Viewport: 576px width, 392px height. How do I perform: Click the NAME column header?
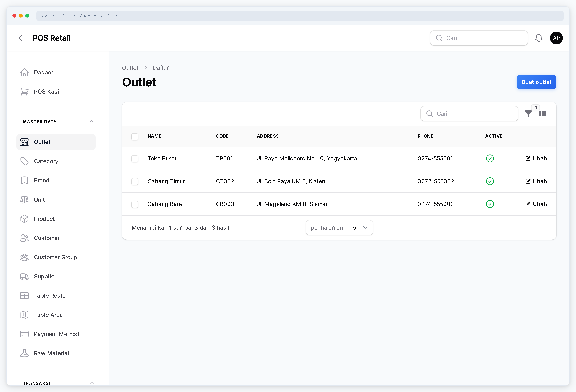[x=154, y=136]
